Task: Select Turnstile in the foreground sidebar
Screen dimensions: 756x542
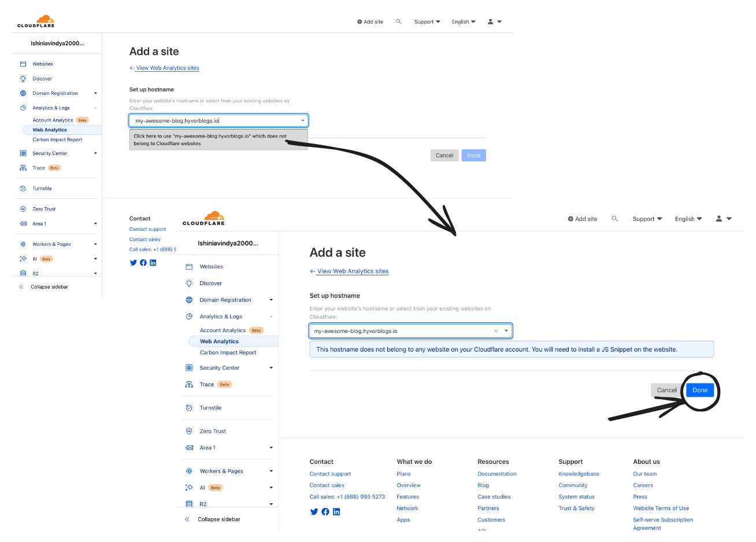Action: pyautogui.click(x=210, y=408)
